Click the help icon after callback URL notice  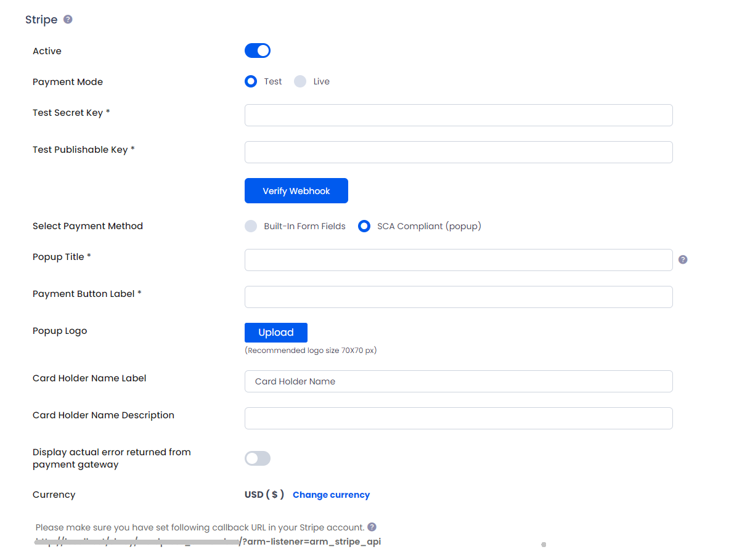click(372, 527)
